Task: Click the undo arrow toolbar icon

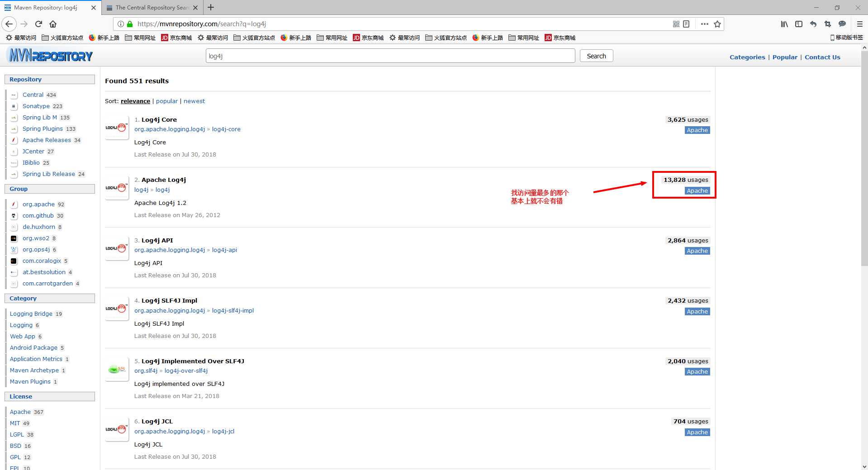Action: 813,24
